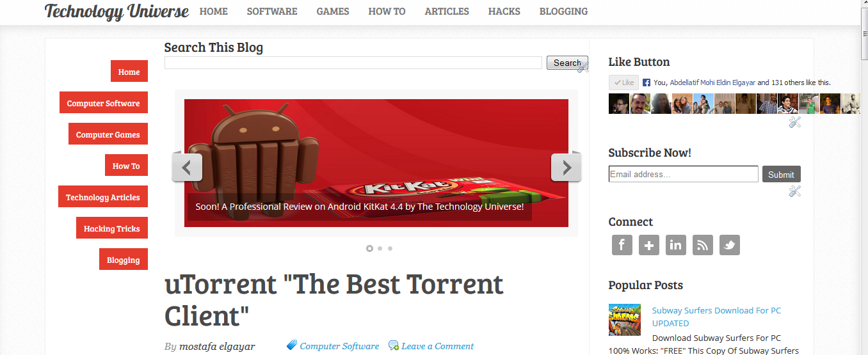Image resolution: width=868 pixels, height=355 pixels.
Task: Click the Technology Universe site logo
Action: pyautogui.click(x=117, y=12)
